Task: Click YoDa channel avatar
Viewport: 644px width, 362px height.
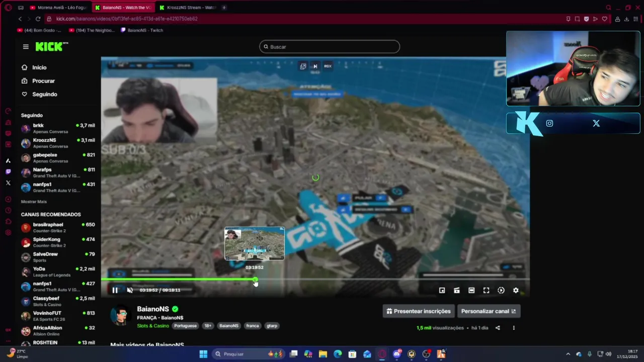Action: coord(26,272)
